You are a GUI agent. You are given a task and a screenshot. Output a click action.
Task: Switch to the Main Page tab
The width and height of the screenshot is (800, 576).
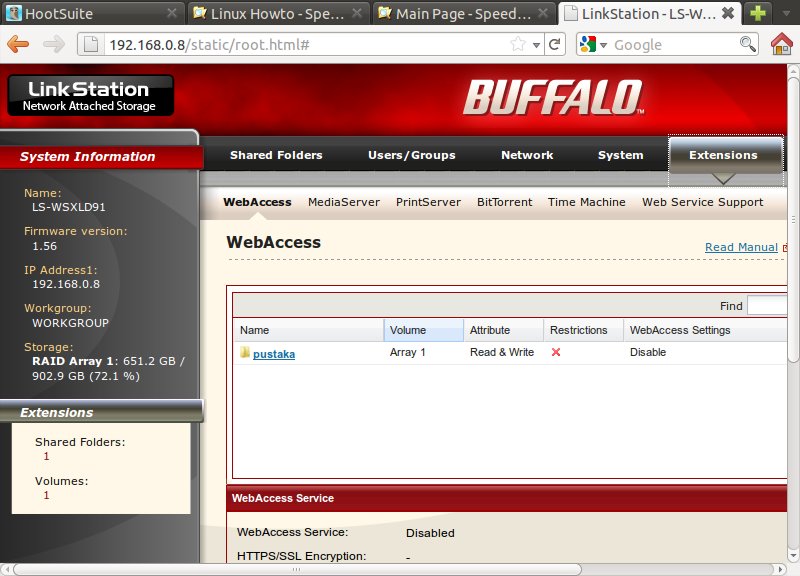pyautogui.click(x=463, y=13)
